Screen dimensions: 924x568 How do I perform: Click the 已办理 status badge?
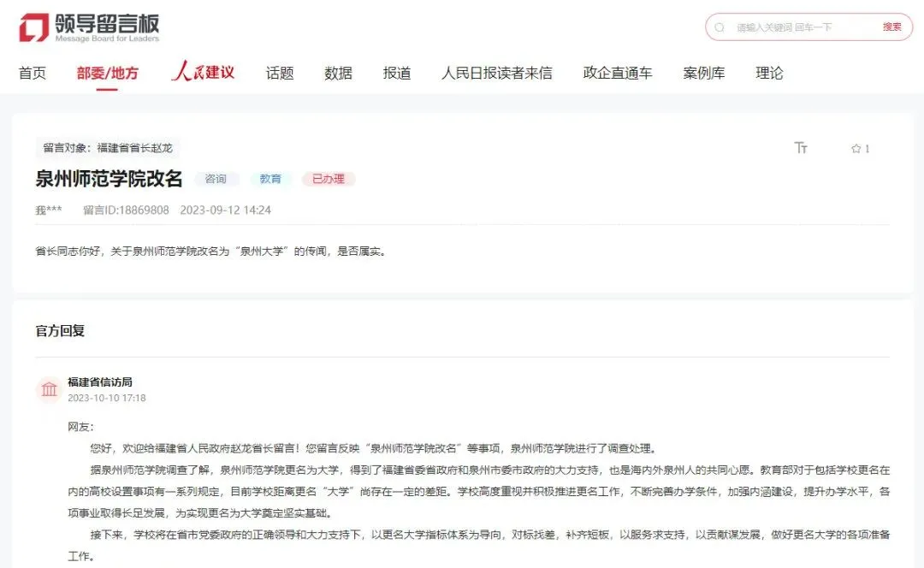[x=328, y=179]
